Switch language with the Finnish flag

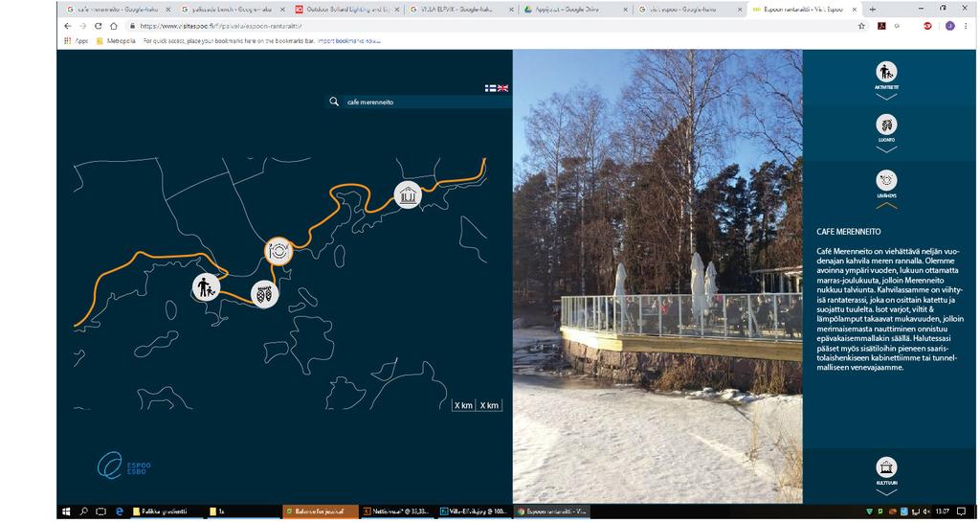491,88
